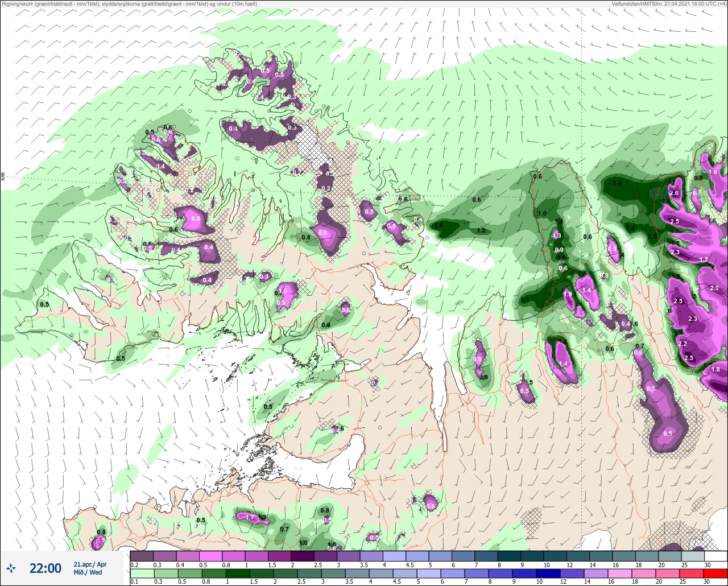Select the map title starting 'Rigning/skúrir'
728x586 pixels.
tap(129, 4)
